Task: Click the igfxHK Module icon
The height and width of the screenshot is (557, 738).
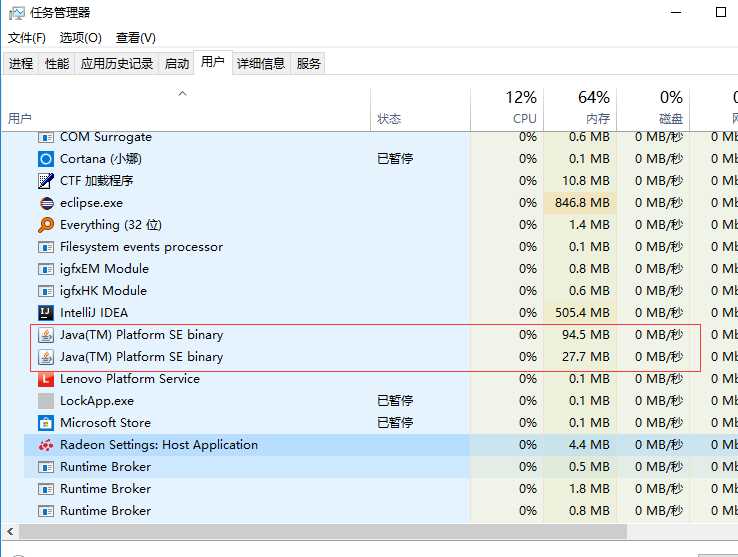Action: coord(46,291)
